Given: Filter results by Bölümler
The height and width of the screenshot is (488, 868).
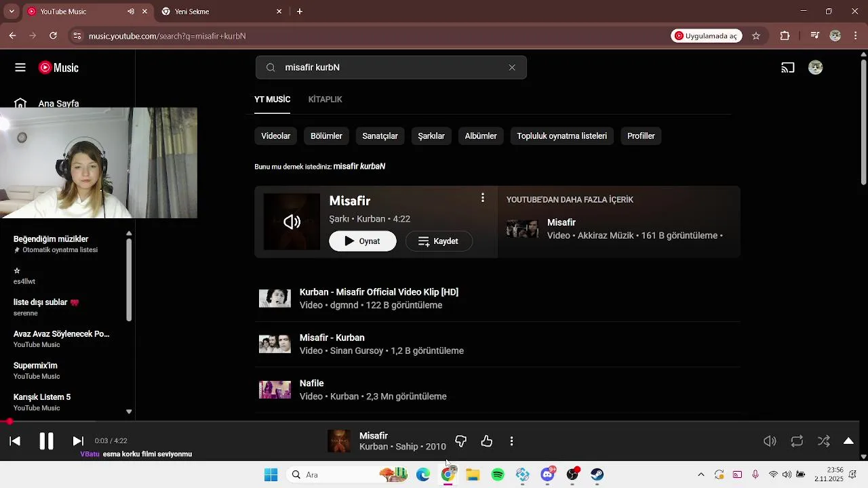Looking at the screenshot, I should click(x=326, y=136).
